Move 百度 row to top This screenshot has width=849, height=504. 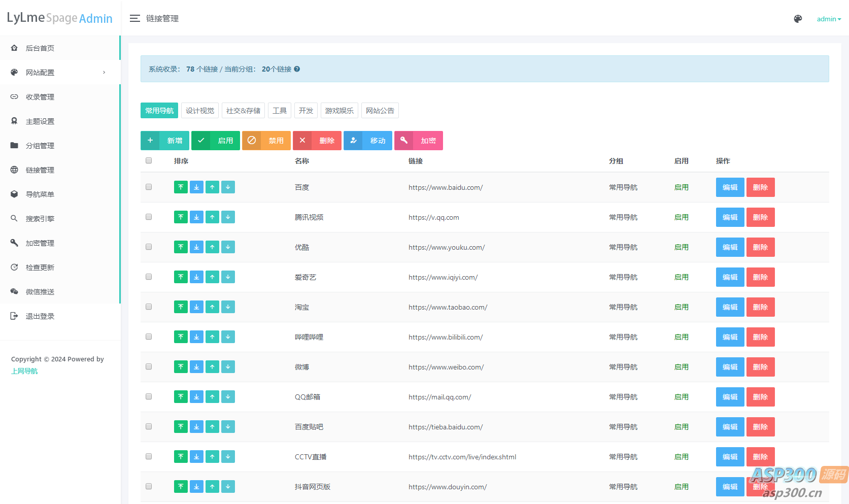click(181, 187)
